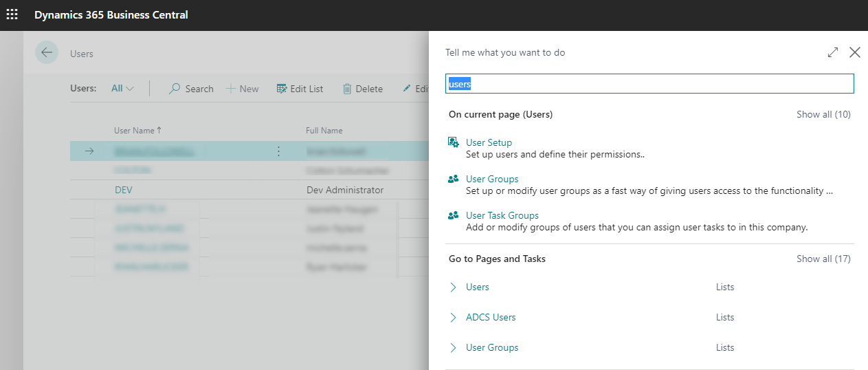Click the Tell Me search input field
Viewport: 868px width, 370px height.
(649, 84)
